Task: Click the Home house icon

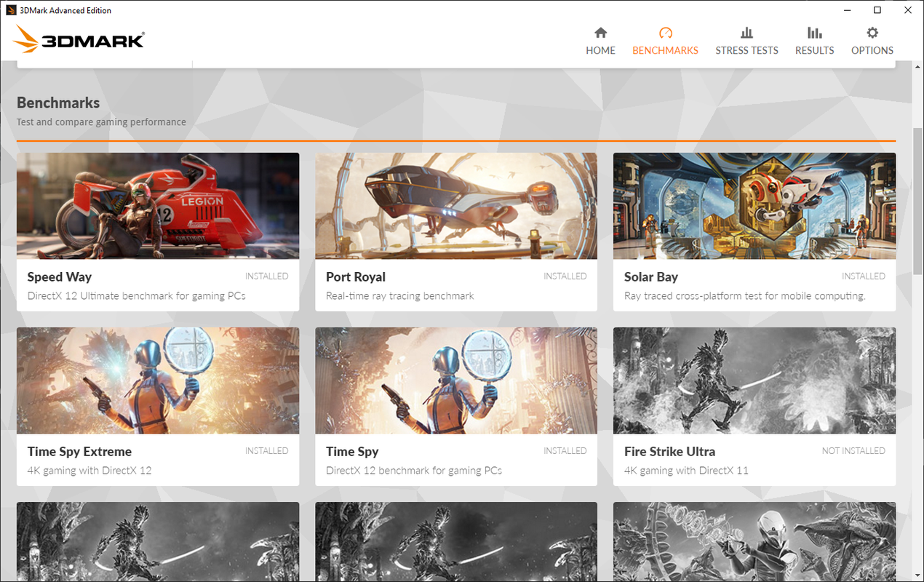Action: pyautogui.click(x=600, y=33)
